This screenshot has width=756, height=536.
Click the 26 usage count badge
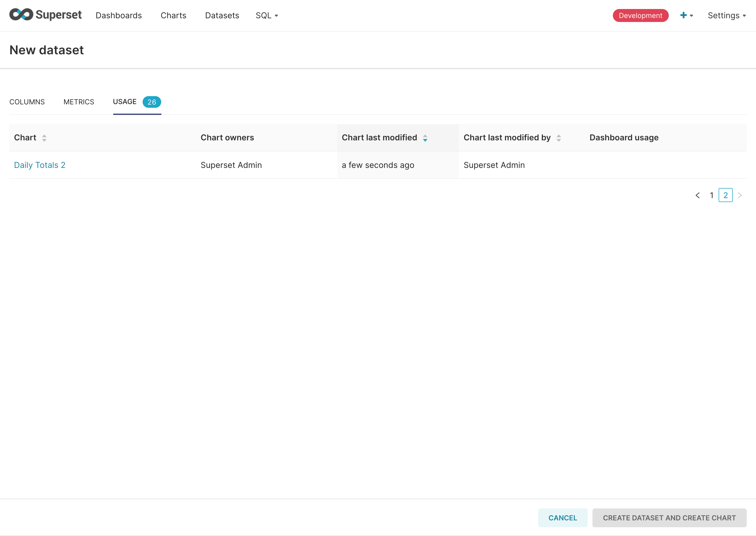pos(152,102)
